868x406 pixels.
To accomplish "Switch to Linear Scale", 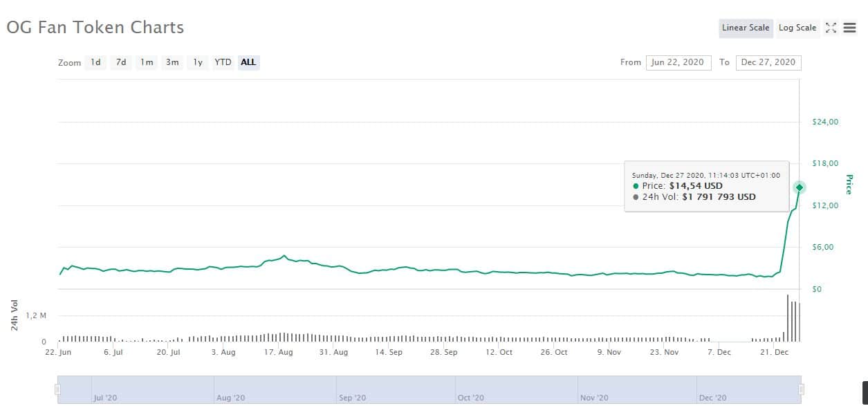I will point(746,28).
